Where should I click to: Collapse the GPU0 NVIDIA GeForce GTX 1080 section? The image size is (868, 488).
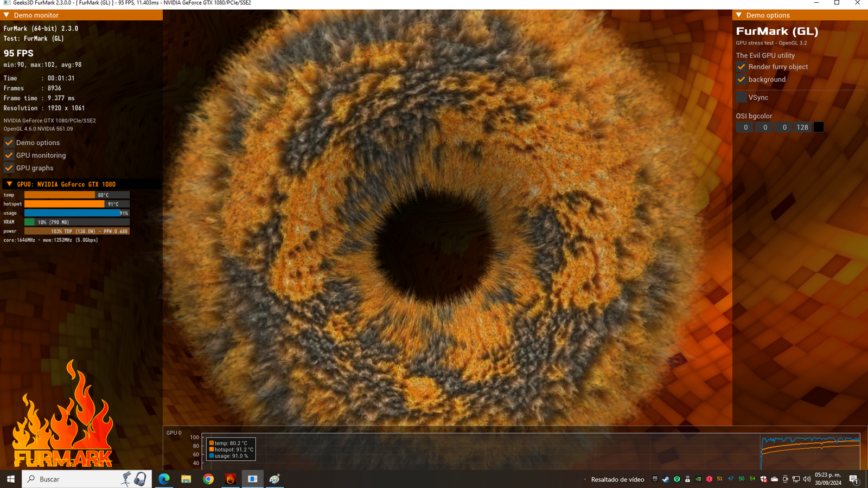tap(9, 184)
